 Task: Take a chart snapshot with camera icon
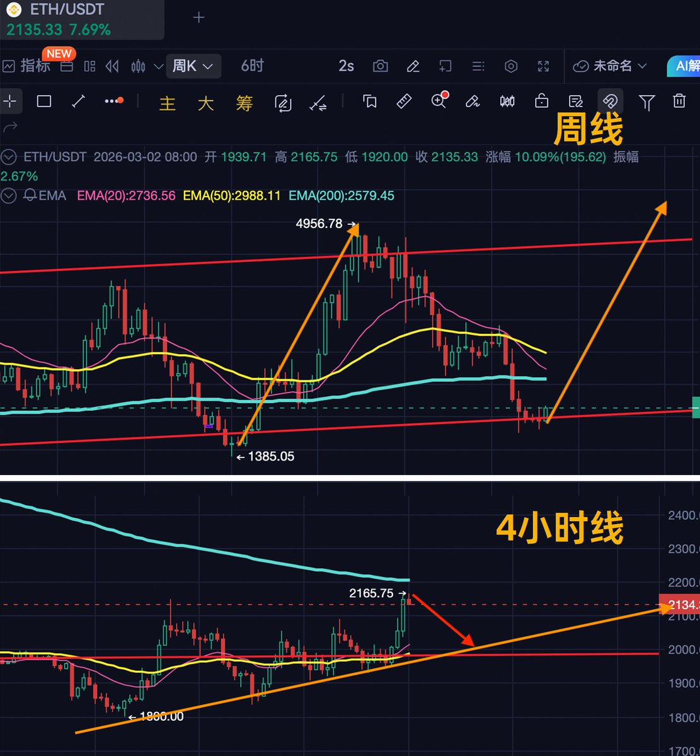click(380, 66)
